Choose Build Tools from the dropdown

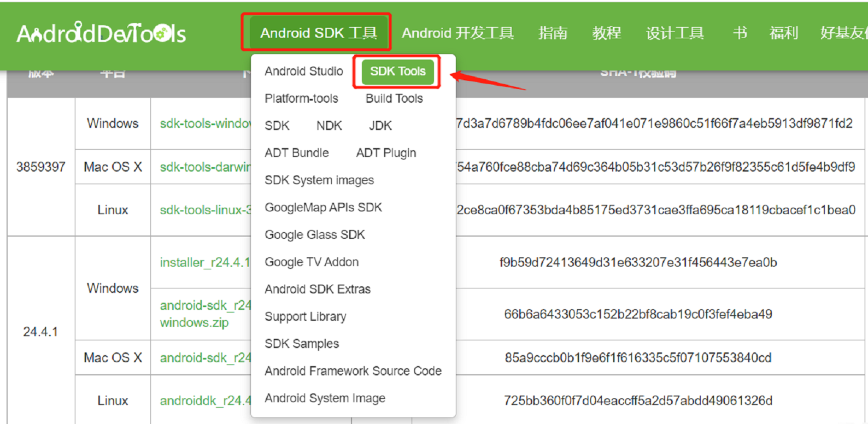(394, 98)
